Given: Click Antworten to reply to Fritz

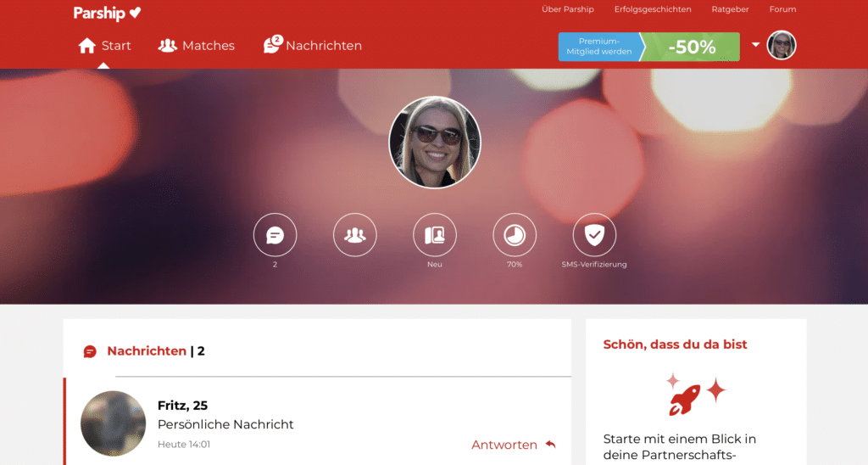Looking at the screenshot, I should pos(504,445).
